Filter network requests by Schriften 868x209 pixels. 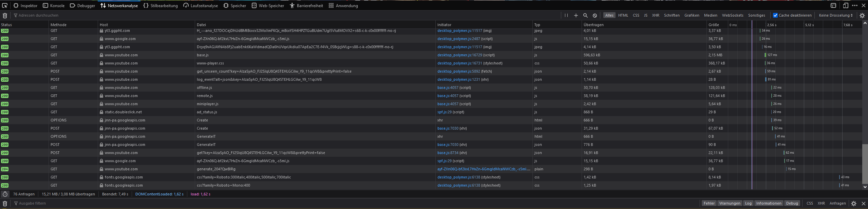(672, 15)
